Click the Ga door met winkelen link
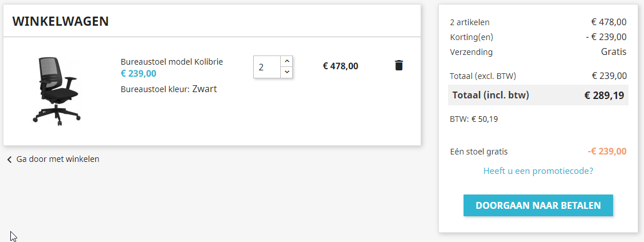644x242 pixels. 57,159
